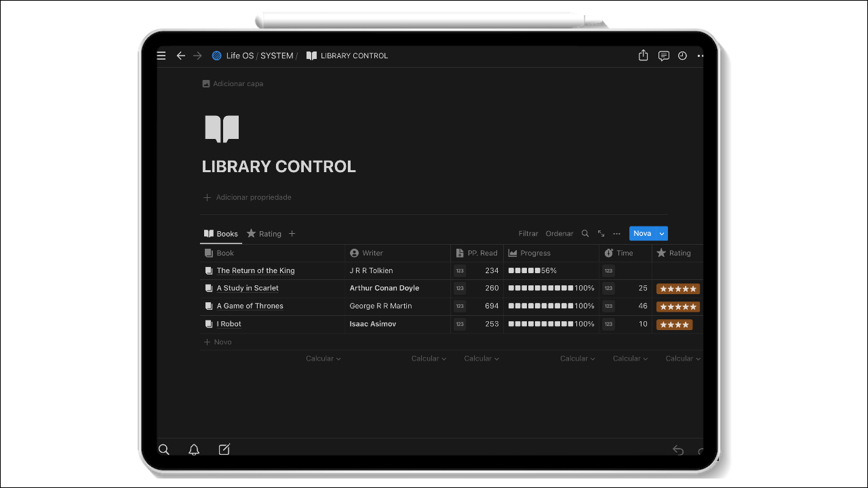Click writer cell J R R Tolkien

(372, 270)
